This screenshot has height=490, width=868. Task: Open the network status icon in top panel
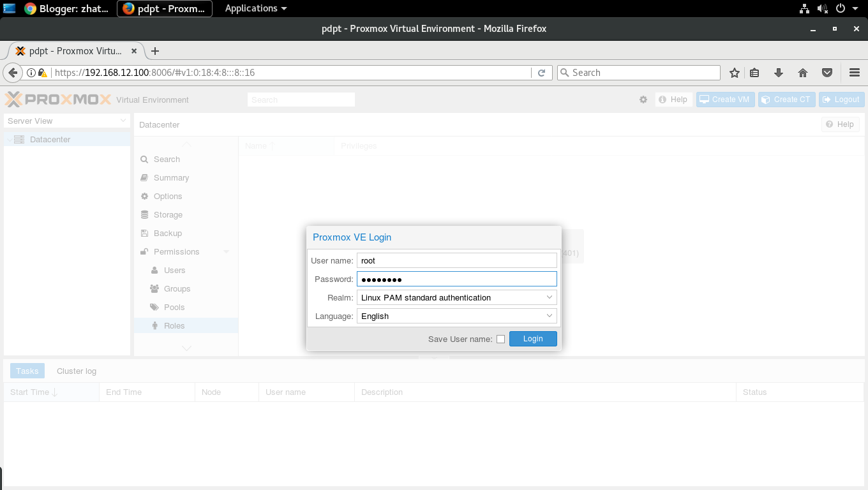(804, 8)
